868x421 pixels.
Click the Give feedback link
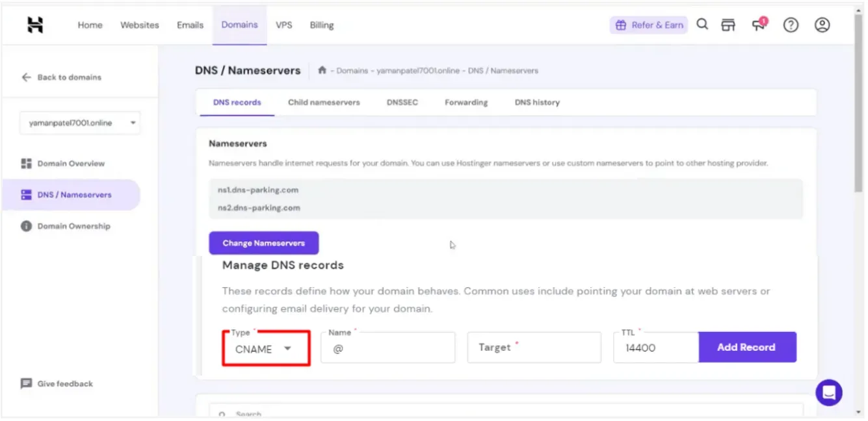pos(65,383)
